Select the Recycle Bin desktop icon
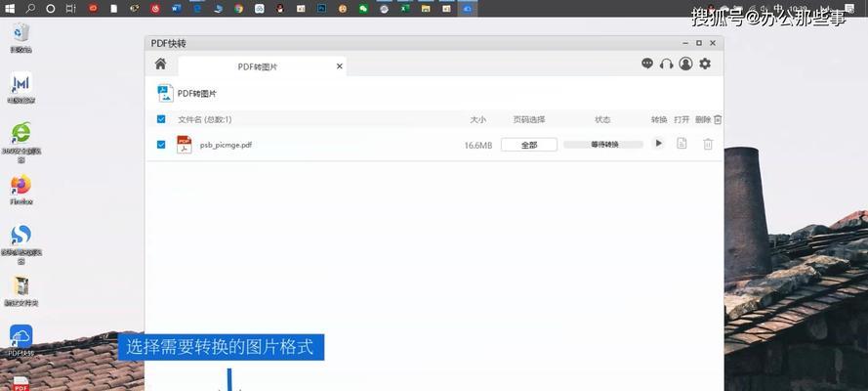Viewport: 868px width, 391px height. (21, 38)
